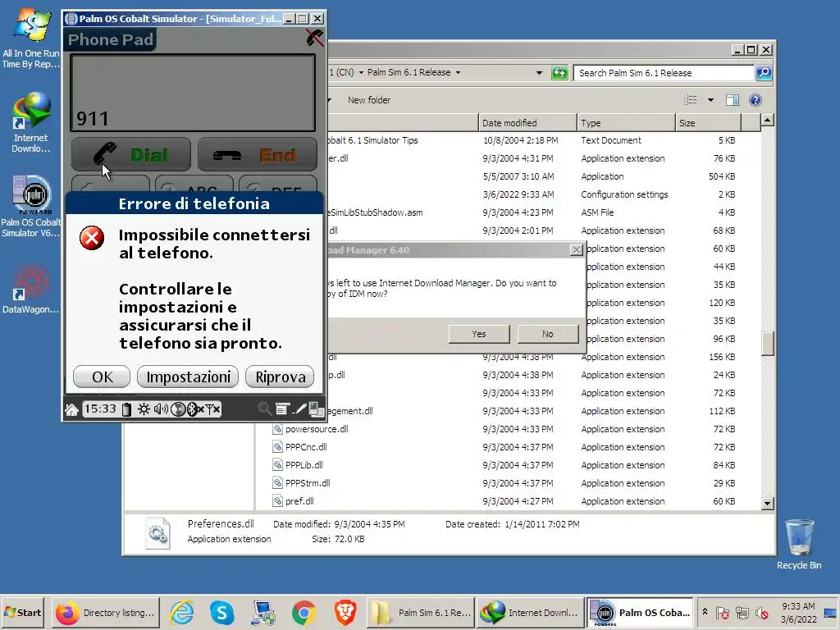Click the no-phone connection icon in Phone Pad
840x630 pixels.
click(x=314, y=38)
